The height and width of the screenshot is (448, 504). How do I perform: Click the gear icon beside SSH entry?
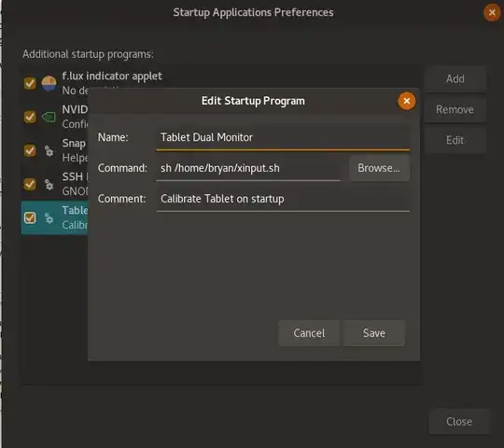(x=49, y=185)
